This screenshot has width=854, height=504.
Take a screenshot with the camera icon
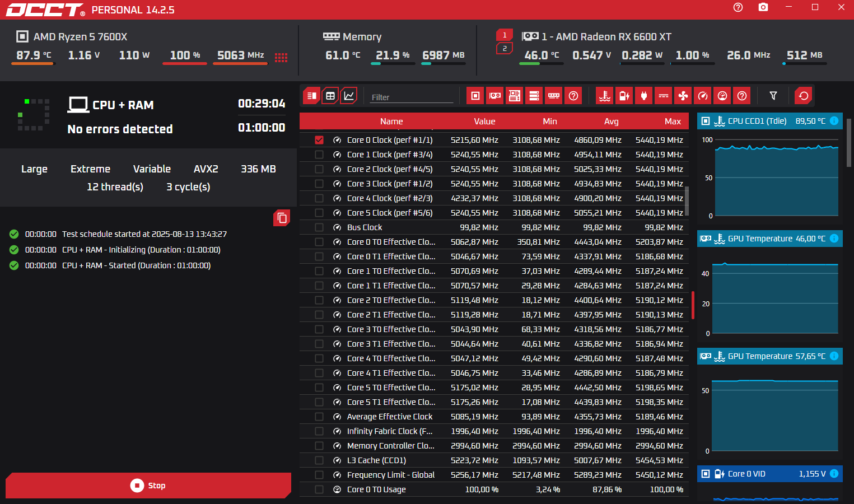[763, 7]
